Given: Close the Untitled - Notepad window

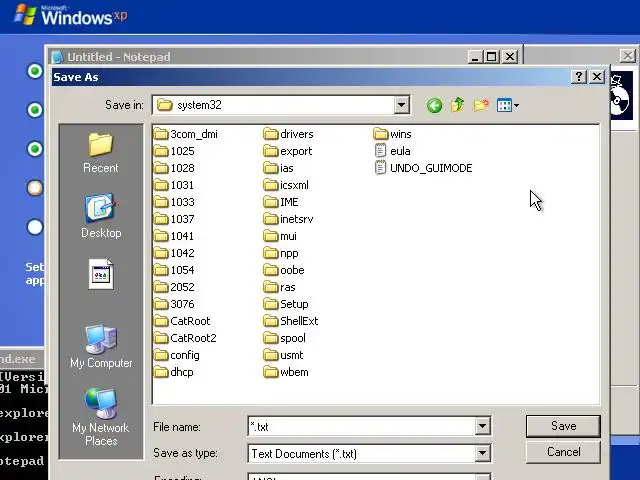Looking at the screenshot, I should pyautogui.click(x=510, y=57).
